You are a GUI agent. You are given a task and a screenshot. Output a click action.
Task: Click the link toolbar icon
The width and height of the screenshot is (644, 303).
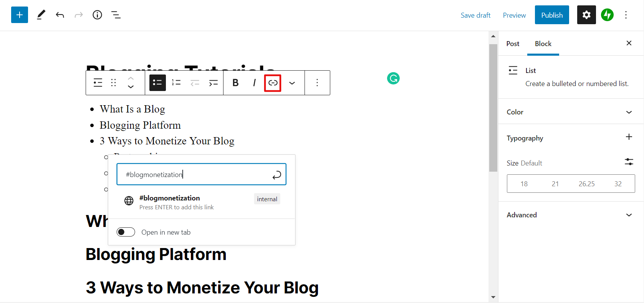pyautogui.click(x=273, y=83)
